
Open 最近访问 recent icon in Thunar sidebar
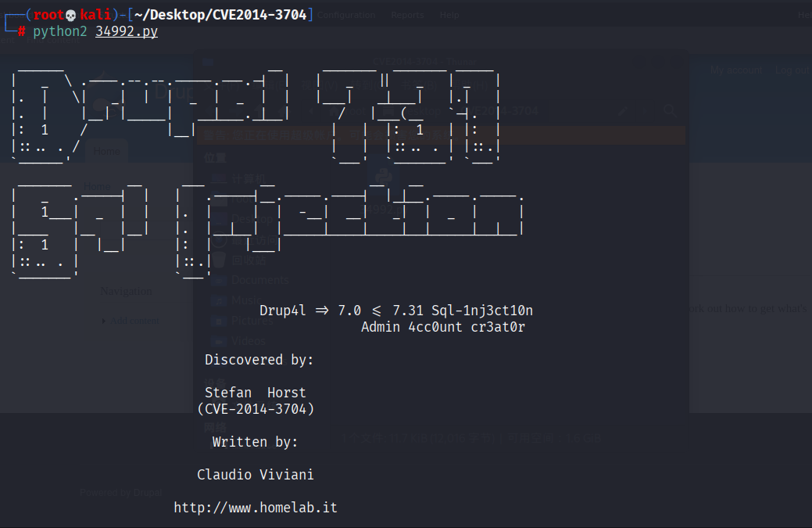[x=220, y=239]
